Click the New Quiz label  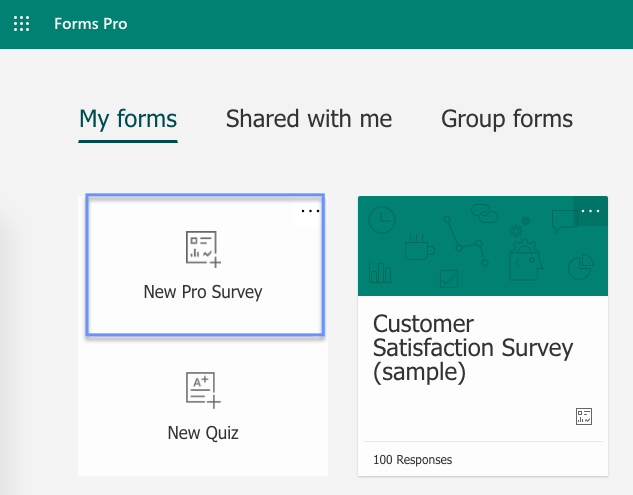(x=203, y=433)
